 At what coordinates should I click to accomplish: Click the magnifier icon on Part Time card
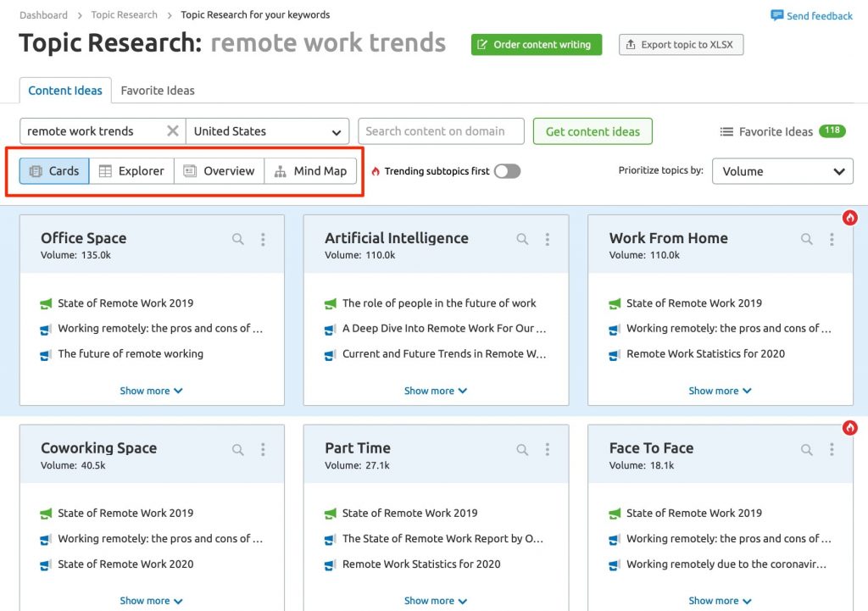pos(521,449)
